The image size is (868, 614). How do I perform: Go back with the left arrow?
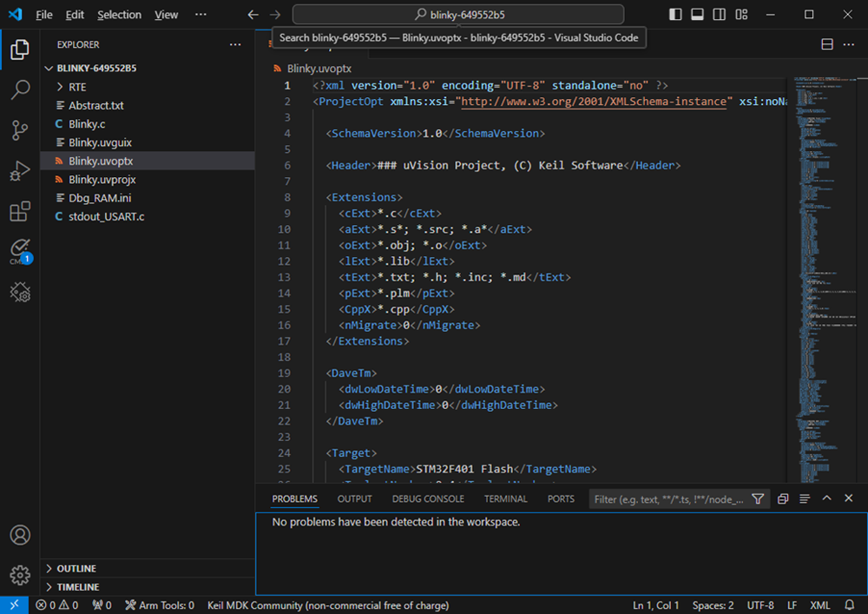[253, 15]
